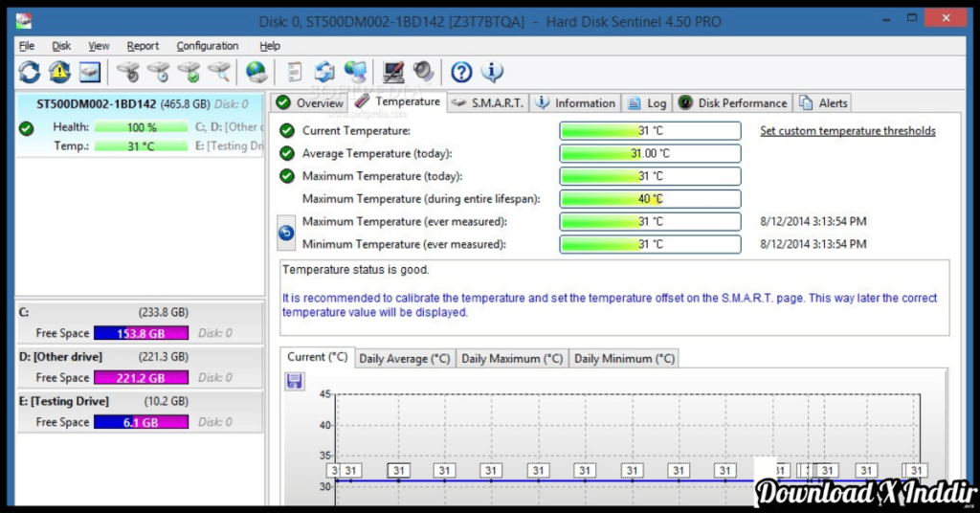Click the speaker sound toolbar icon
This screenshot has width=980, height=513.
pyautogui.click(x=423, y=72)
